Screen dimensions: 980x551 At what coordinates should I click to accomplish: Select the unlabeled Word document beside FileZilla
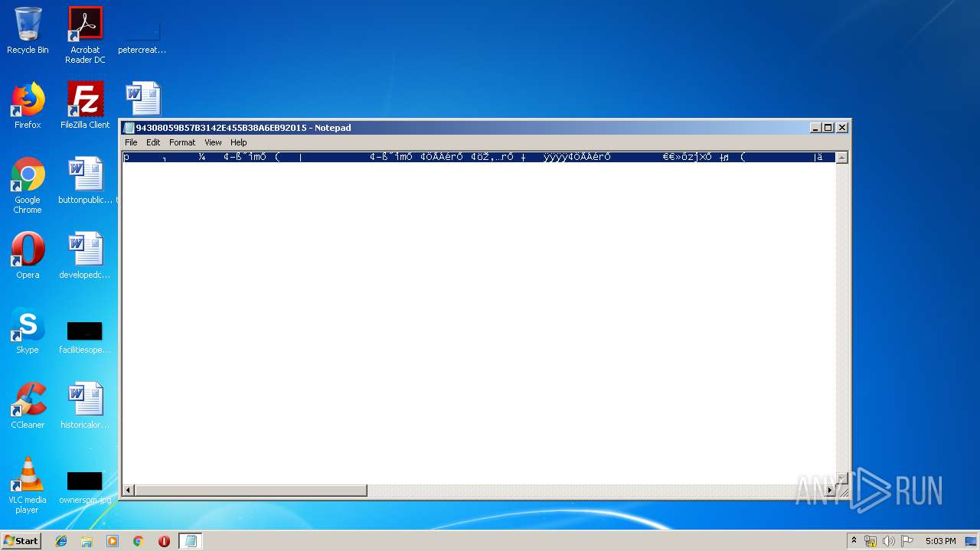pos(143,99)
